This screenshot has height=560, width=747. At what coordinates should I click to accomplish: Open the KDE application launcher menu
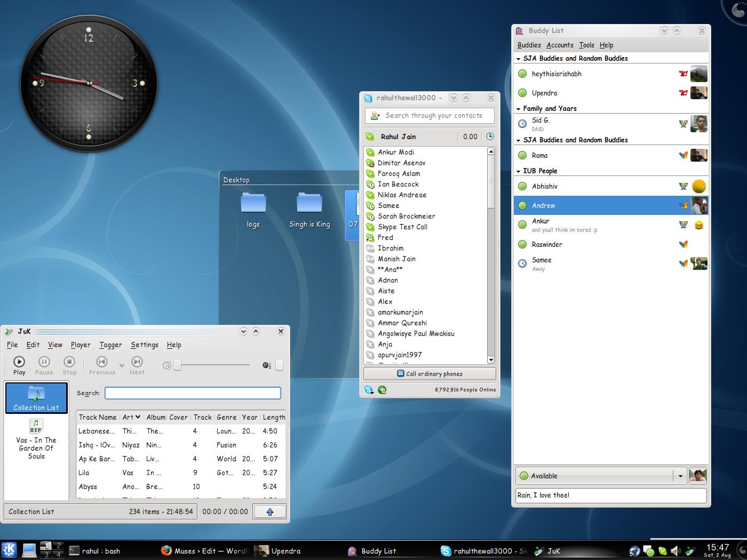[10, 550]
